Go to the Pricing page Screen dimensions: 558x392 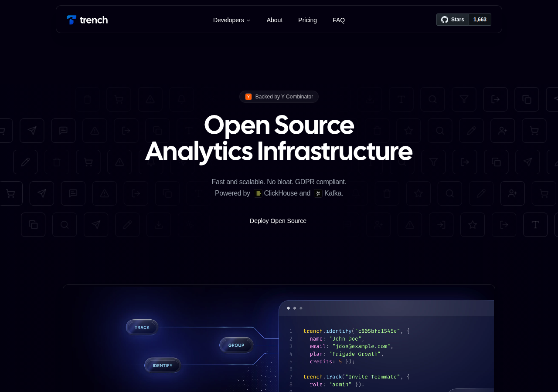click(x=307, y=20)
